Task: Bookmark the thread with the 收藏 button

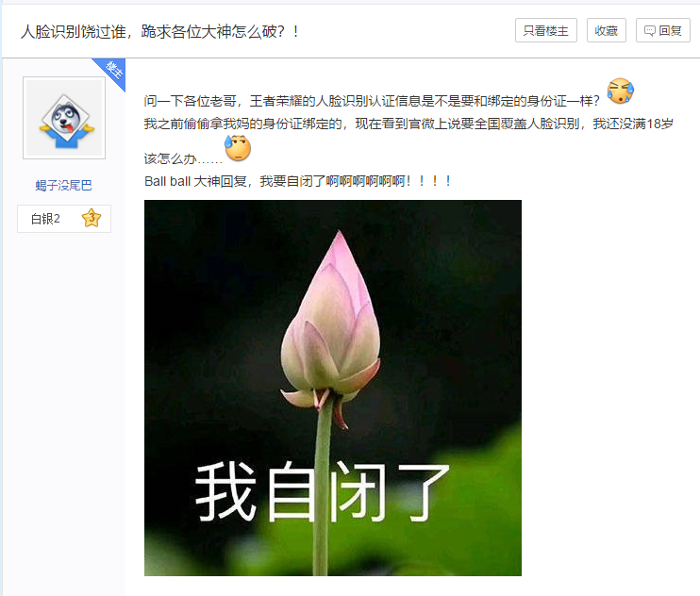Action: click(607, 30)
